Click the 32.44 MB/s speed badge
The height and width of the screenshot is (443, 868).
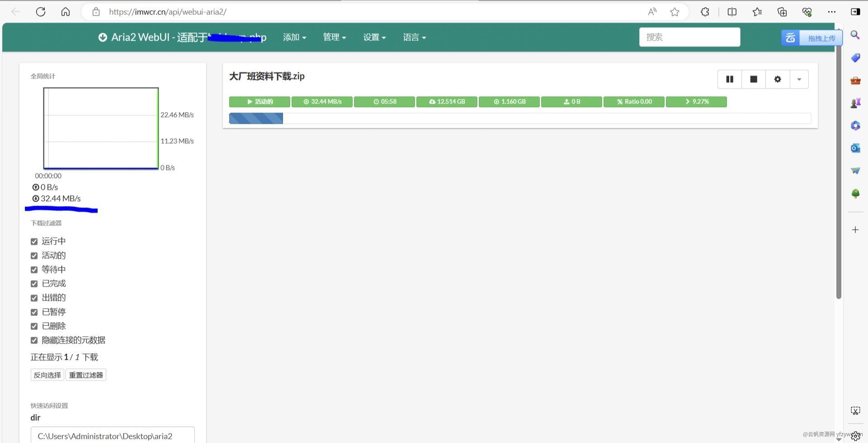[322, 102]
